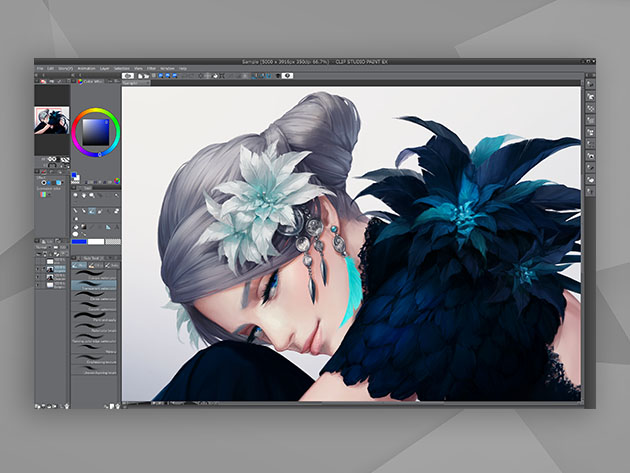Choose the Smooth watercolor brush
The image size is (630, 473).
click(94, 306)
